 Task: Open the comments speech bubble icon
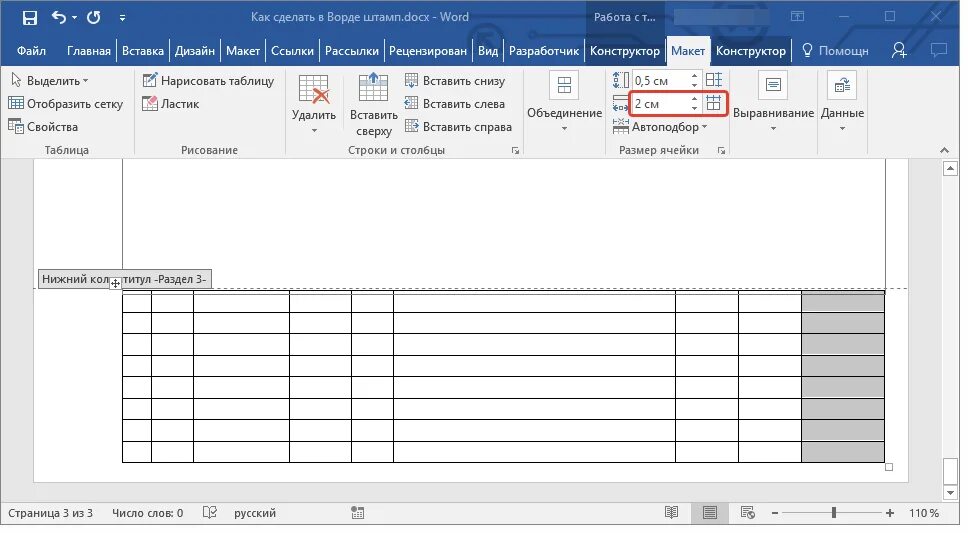938,51
